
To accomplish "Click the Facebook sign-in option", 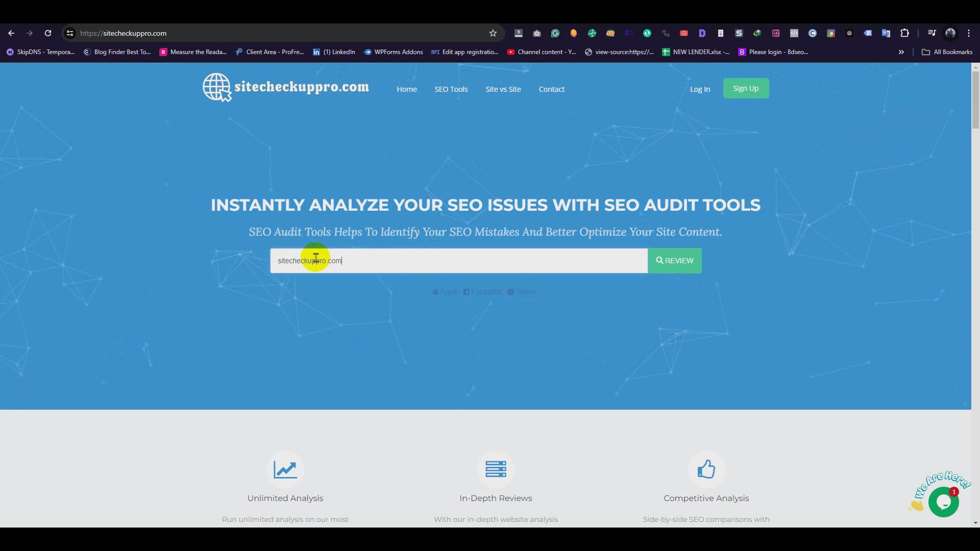I will pos(482,292).
